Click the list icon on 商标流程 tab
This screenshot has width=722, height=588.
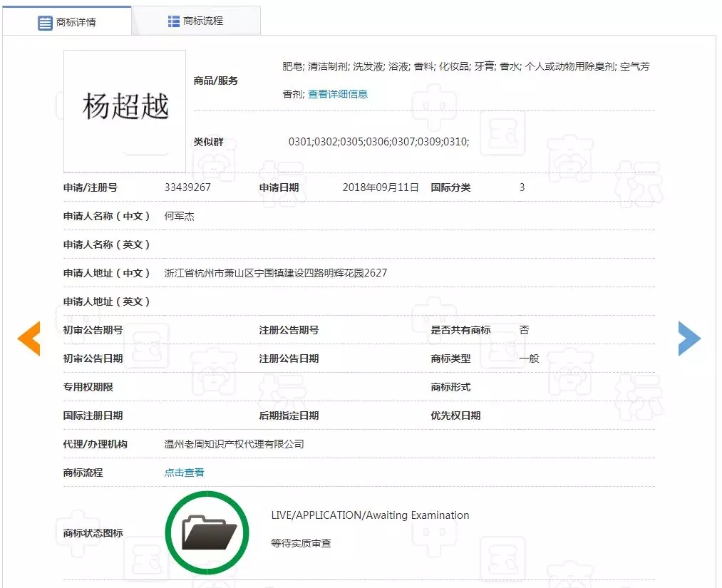(173, 21)
